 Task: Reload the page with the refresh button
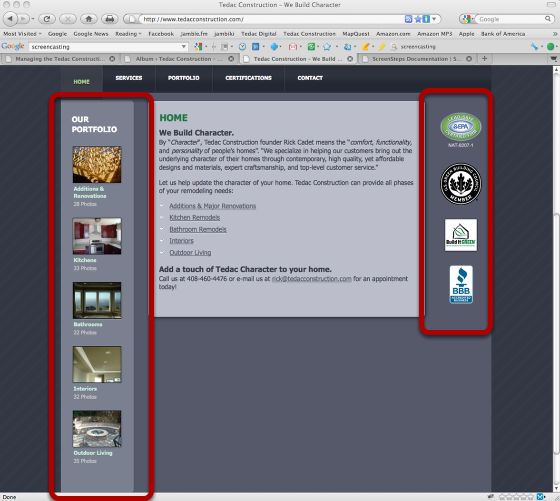point(46,19)
